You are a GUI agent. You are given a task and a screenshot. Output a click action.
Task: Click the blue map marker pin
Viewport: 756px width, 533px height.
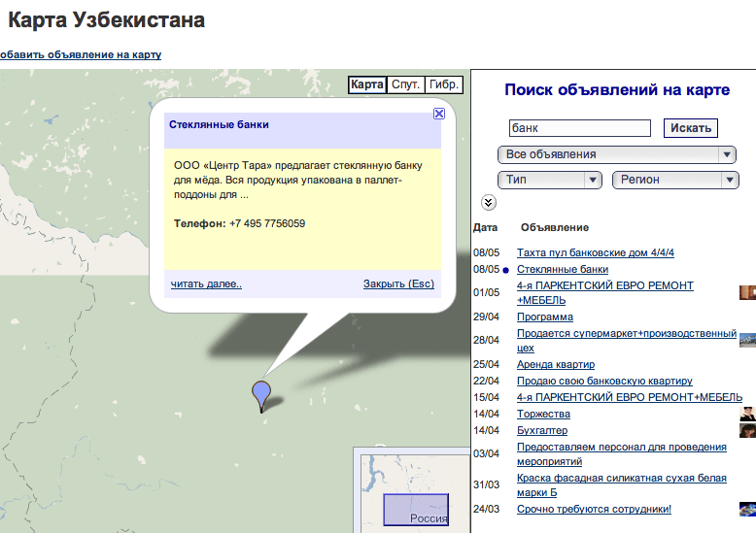261,394
